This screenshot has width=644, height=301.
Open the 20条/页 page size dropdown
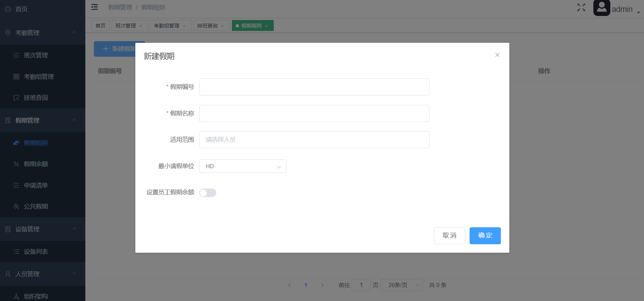tap(402, 285)
